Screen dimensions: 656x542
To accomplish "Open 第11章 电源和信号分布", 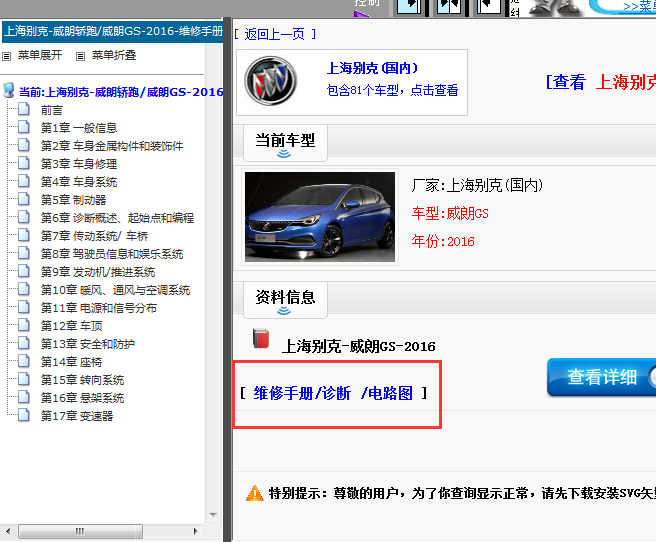I will click(x=99, y=308).
